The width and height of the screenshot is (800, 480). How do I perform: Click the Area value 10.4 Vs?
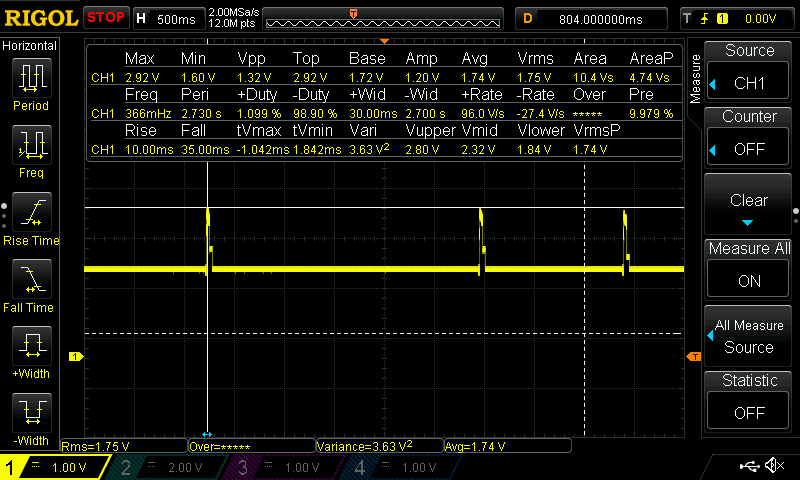(593, 78)
